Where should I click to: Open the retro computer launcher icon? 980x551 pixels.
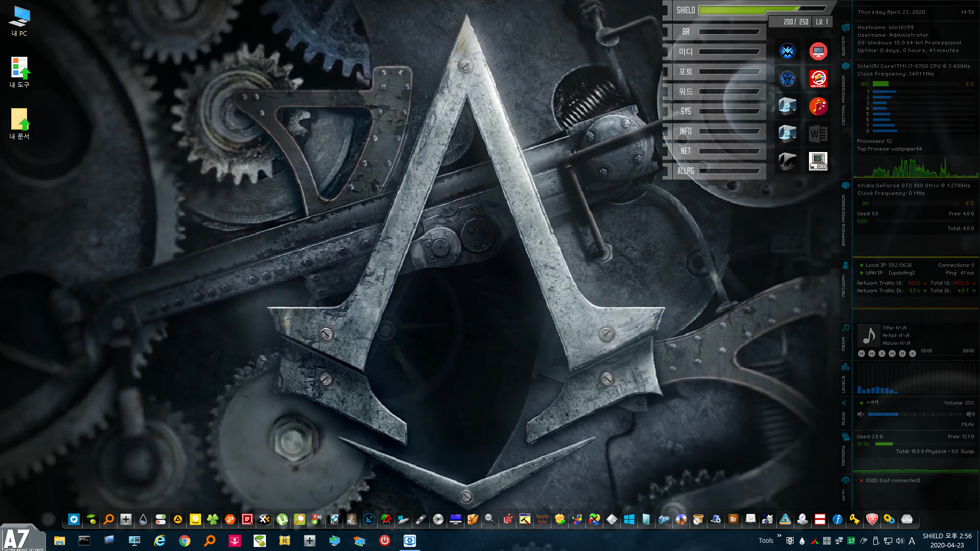[818, 161]
